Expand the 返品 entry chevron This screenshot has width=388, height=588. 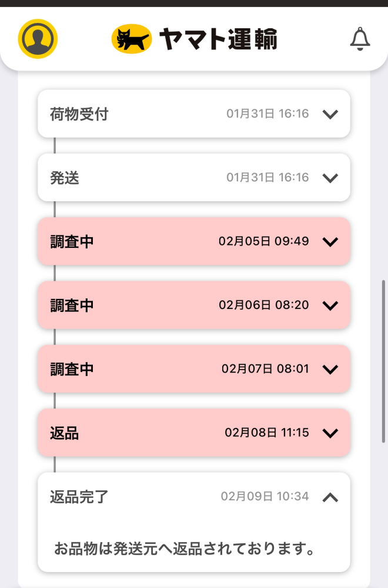(x=330, y=433)
